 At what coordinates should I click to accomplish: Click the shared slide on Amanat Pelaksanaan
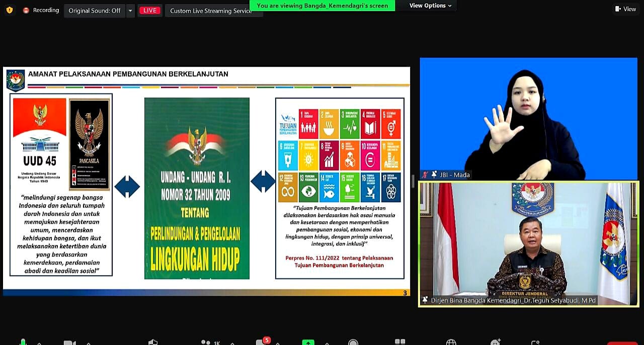(206, 181)
